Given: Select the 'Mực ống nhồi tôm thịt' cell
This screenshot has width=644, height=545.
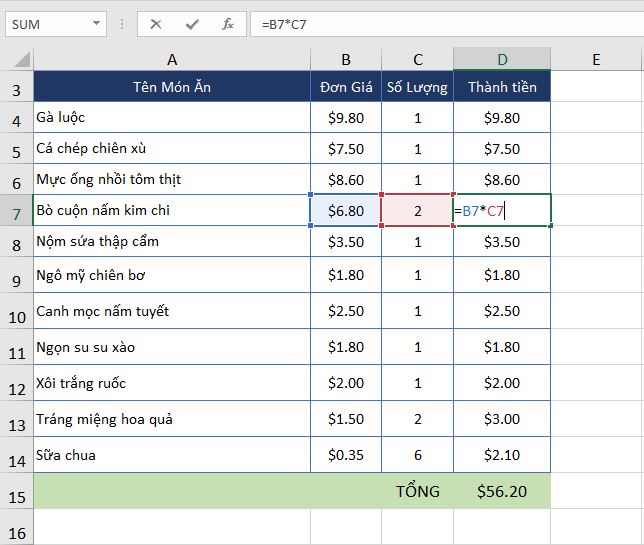Looking at the screenshot, I should (172, 179).
